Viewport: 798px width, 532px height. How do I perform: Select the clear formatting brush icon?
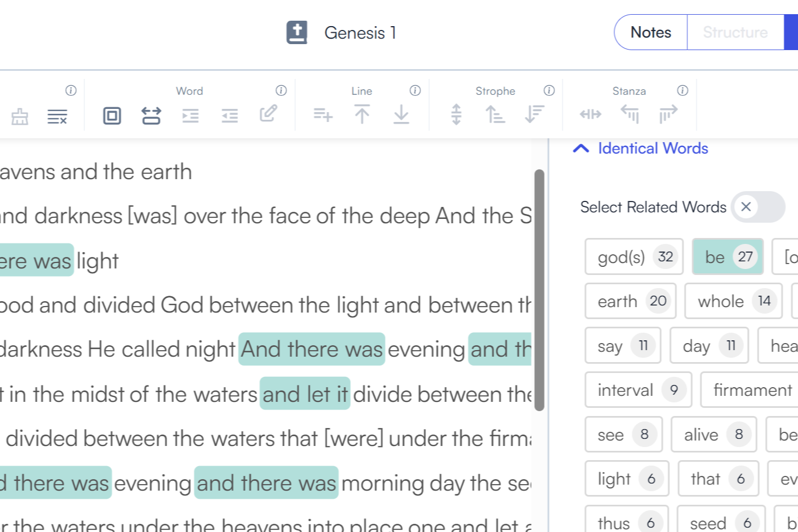(20, 115)
